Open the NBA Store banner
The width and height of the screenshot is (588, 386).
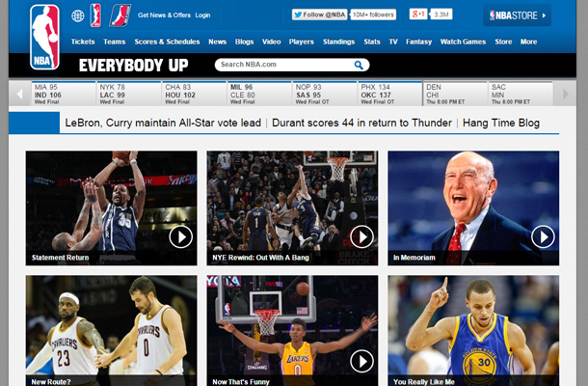coord(517,14)
